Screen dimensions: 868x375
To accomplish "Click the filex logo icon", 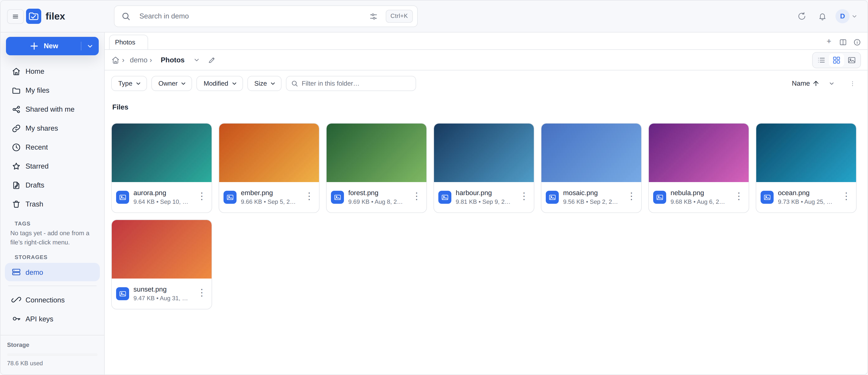I will 34,16.
